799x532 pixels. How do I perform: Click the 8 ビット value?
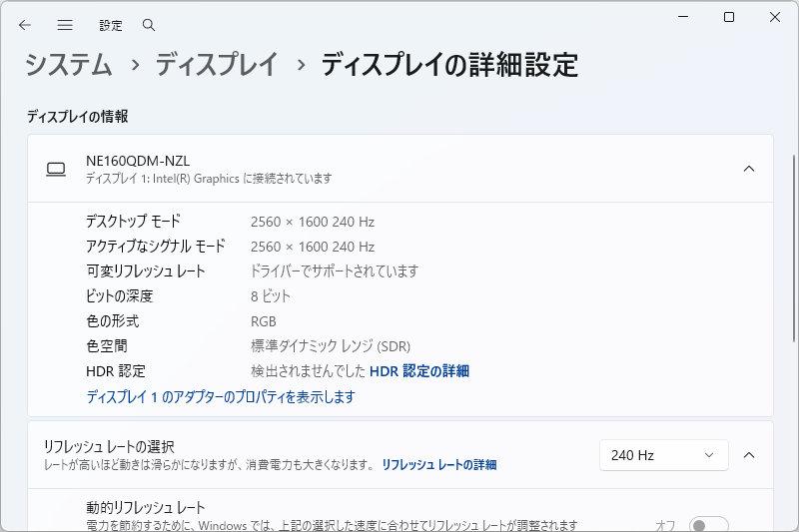pos(271,296)
